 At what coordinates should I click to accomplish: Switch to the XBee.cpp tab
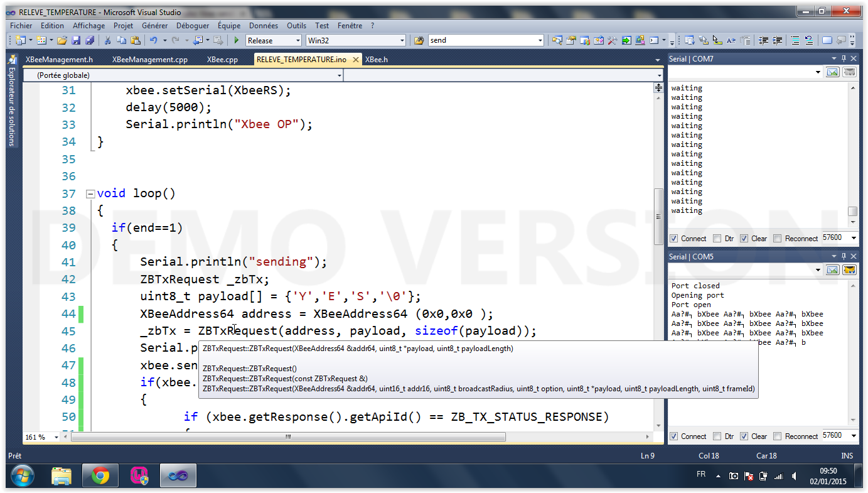[x=222, y=60]
